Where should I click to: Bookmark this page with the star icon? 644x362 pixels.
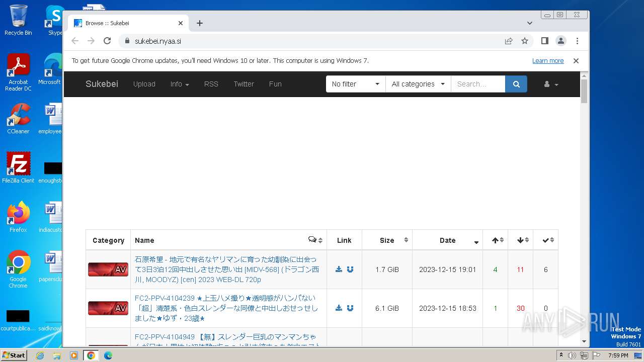(x=525, y=41)
